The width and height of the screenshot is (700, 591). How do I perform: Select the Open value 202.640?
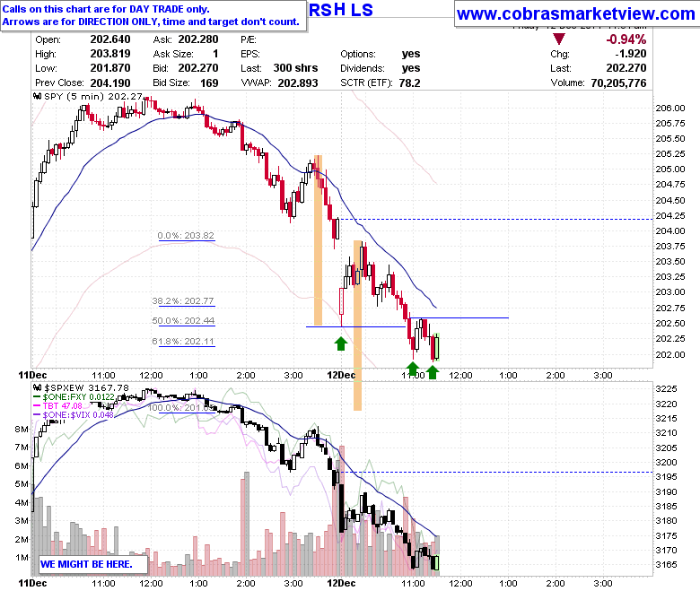[x=110, y=39]
